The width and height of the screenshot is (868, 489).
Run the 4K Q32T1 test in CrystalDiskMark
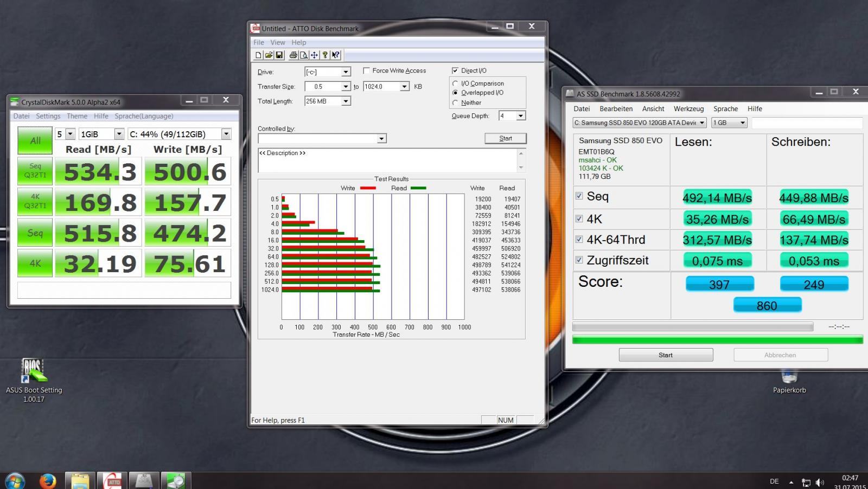pos(35,201)
